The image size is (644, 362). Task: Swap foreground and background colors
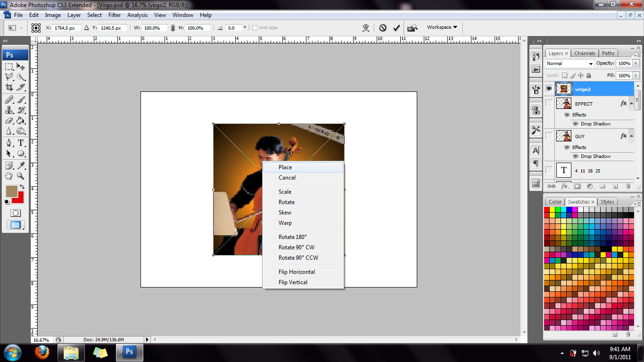(x=22, y=187)
